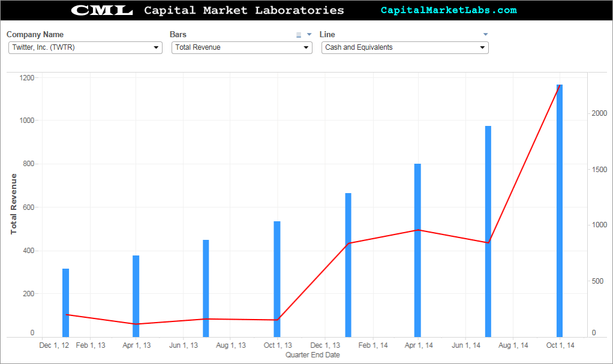
Task: Click the 'Jun 1, 13' axis label
Action: [184, 345]
